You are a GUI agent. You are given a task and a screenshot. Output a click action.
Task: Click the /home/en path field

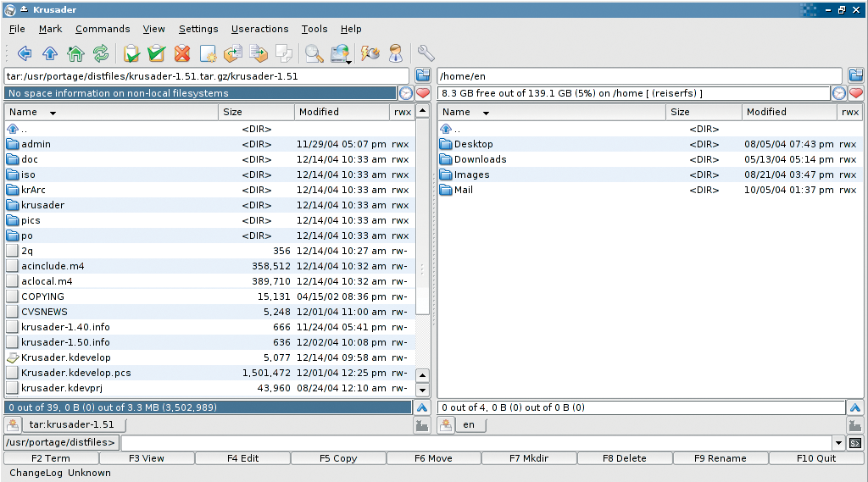pyautogui.click(x=639, y=75)
